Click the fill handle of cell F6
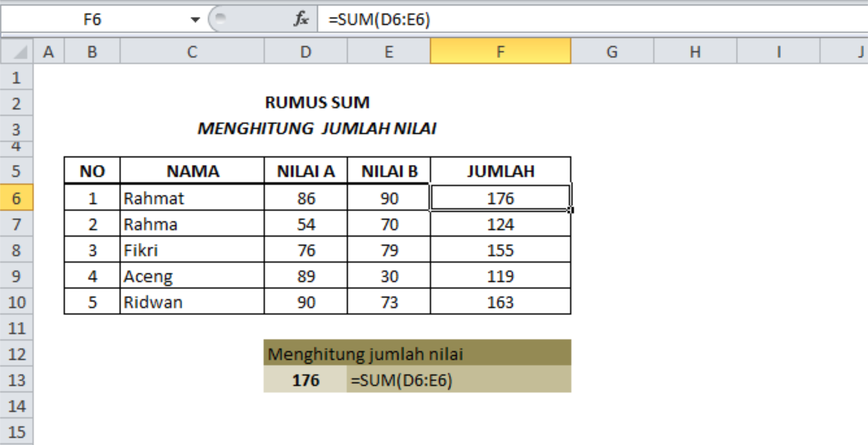 pos(570,210)
